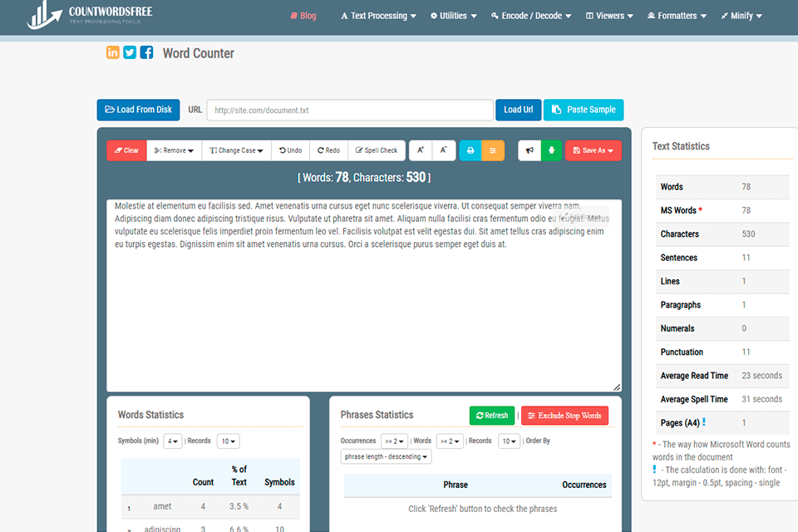The height and width of the screenshot is (532, 798).
Task: Open Words count dropdown in Phrases Statistics
Action: pos(450,441)
